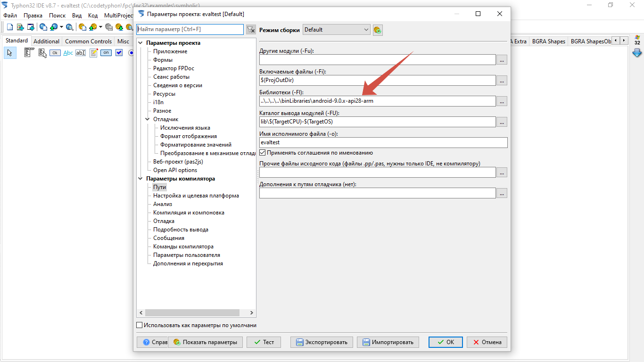
Task: Choose the TLabel 'Abc' palette component
Action: tap(68, 53)
